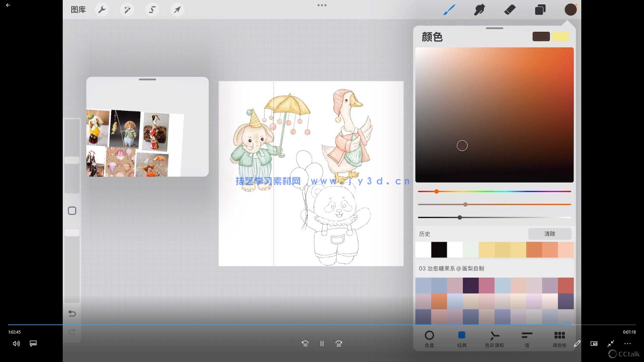Select the Transform arrow tool
644x362 pixels.
pyautogui.click(x=177, y=10)
